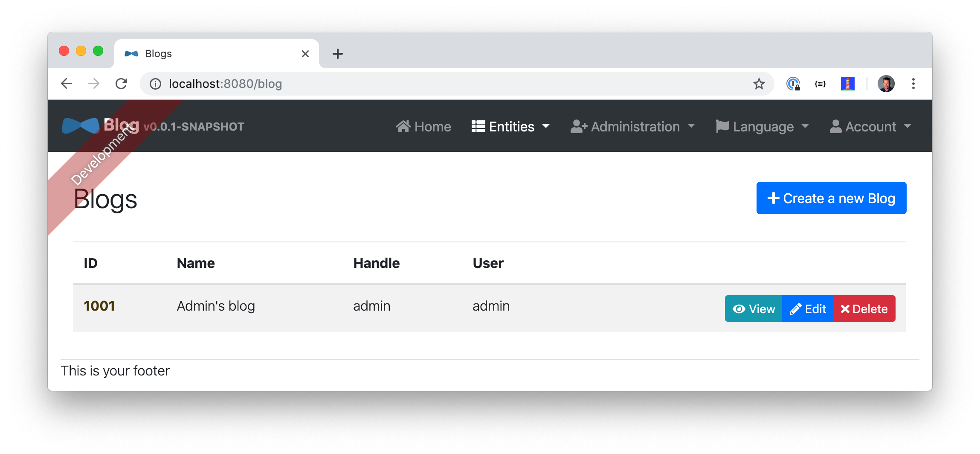Viewport: 980px width, 454px height.
Task: Select the Blogs tab in the browser
Action: coord(217,54)
